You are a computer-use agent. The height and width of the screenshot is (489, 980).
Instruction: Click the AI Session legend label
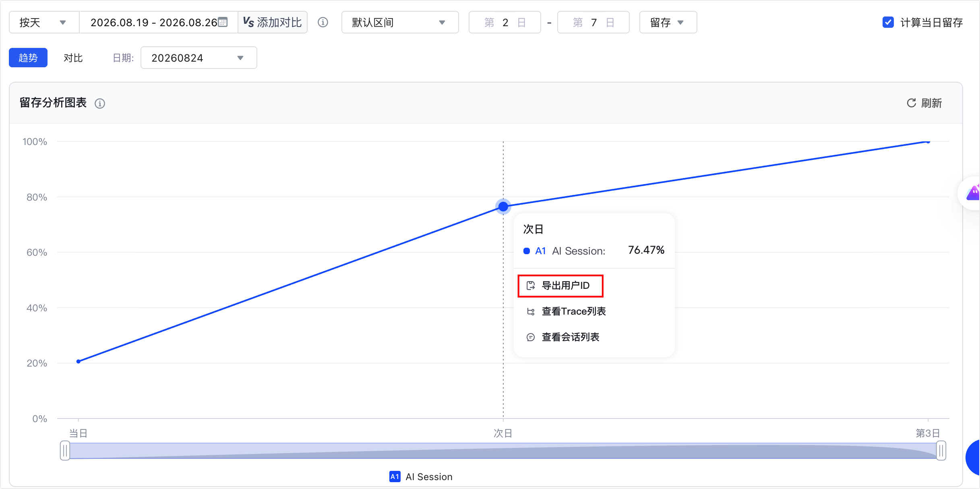click(429, 477)
